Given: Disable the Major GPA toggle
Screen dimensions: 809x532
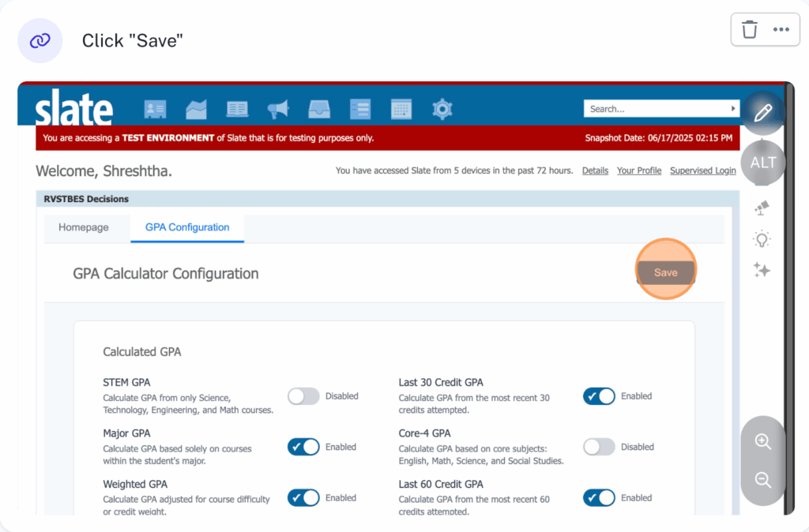Looking at the screenshot, I should coord(303,447).
